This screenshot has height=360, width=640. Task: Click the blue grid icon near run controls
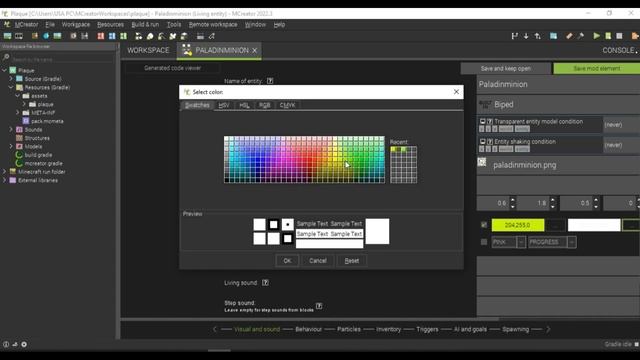pyautogui.click(x=553, y=36)
